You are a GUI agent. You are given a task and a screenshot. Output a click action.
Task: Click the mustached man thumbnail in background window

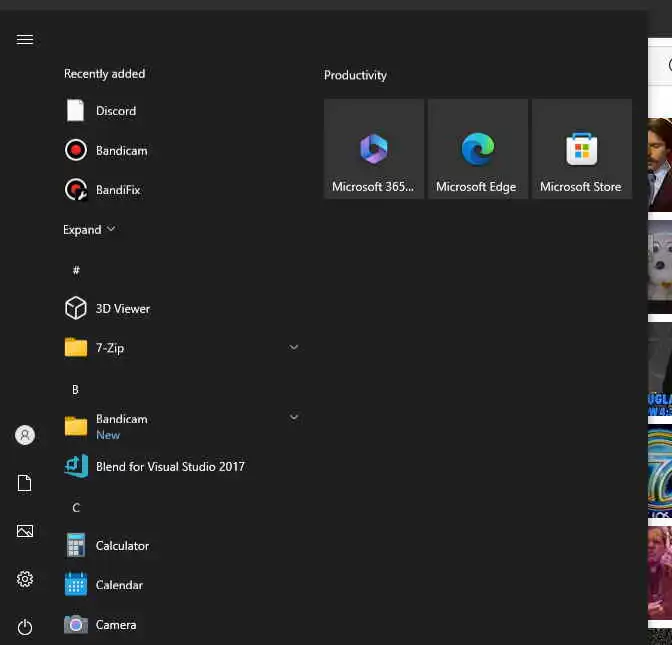pos(660,165)
